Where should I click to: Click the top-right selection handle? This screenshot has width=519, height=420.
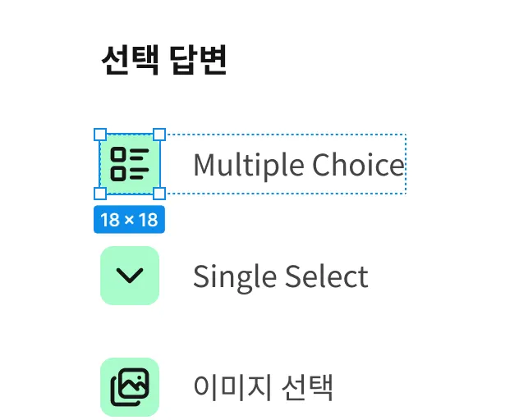click(159, 135)
